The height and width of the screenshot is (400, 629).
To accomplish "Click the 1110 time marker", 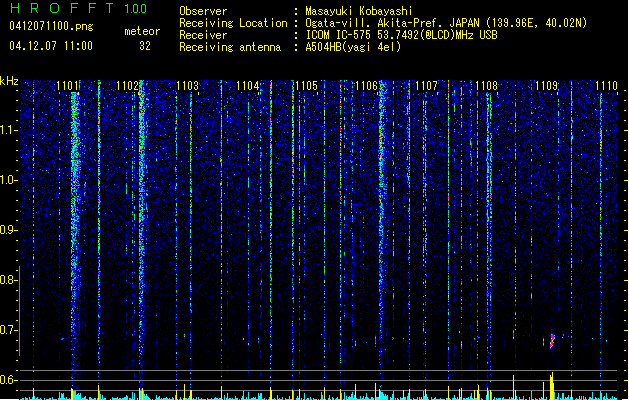I will click(x=606, y=86).
